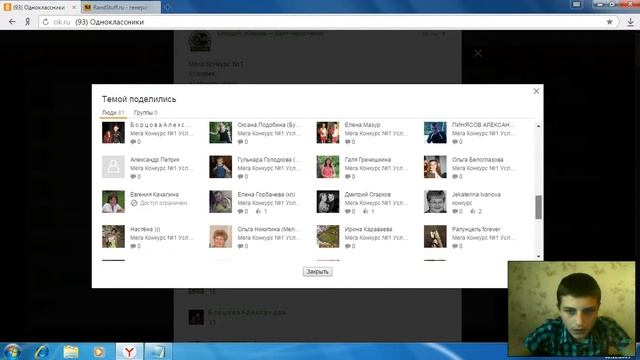Click scrollbar down arrow in share list
The width and height of the screenshot is (640, 360).
(538, 256)
